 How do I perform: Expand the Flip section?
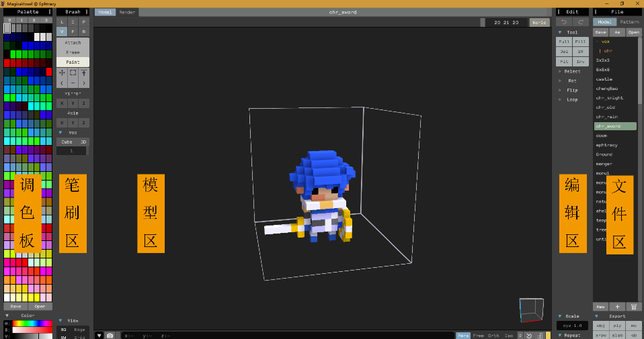click(x=560, y=90)
